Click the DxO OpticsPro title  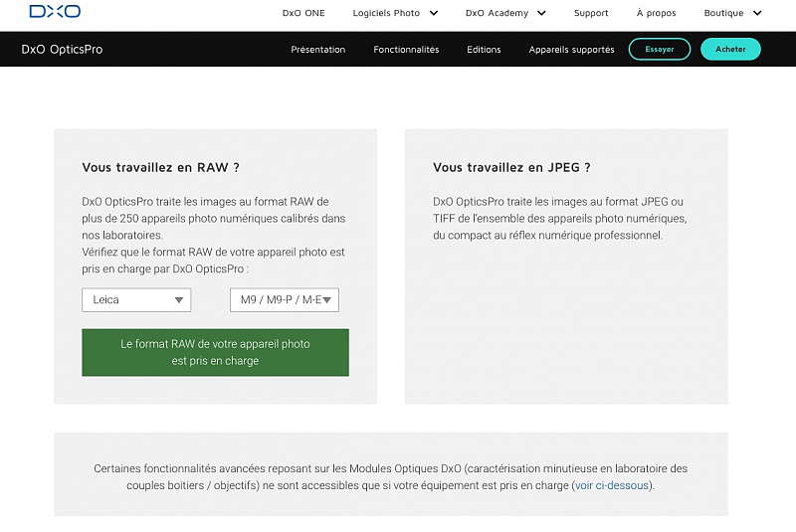62,50
